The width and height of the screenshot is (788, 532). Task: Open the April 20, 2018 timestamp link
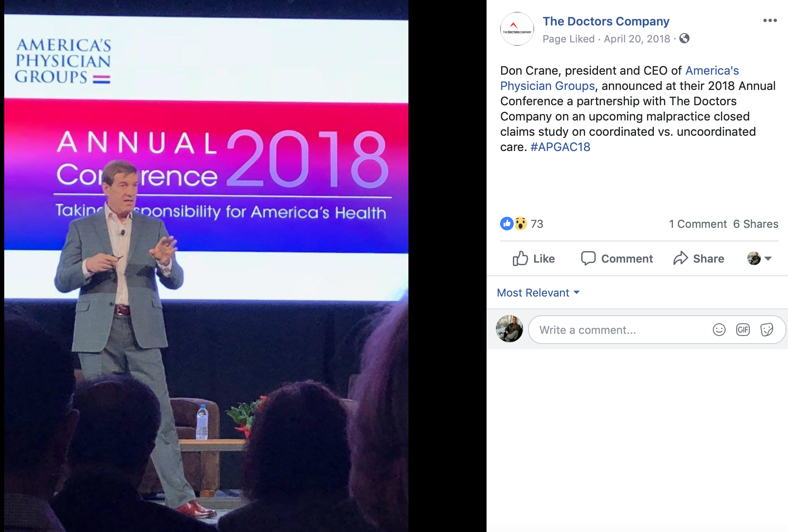pyautogui.click(x=637, y=39)
